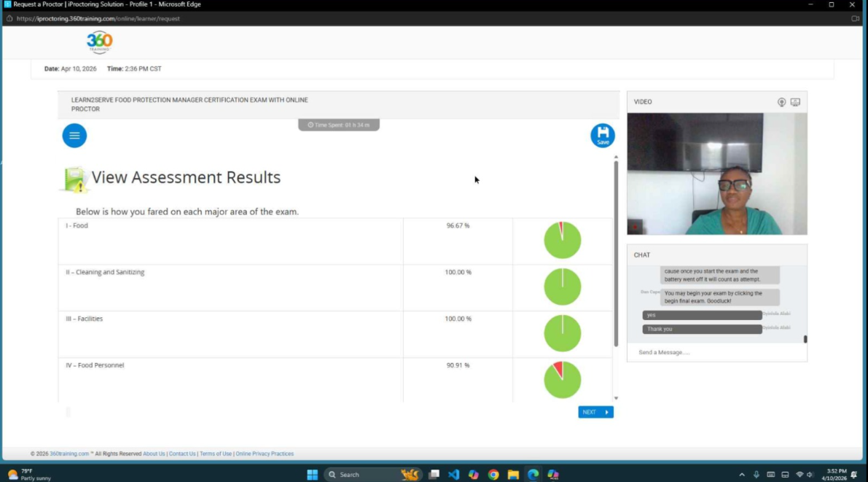Image resolution: width=868 pixels, height=482 pixels.
Task: Click the CHAT panel header label
Action: (641, 254)
